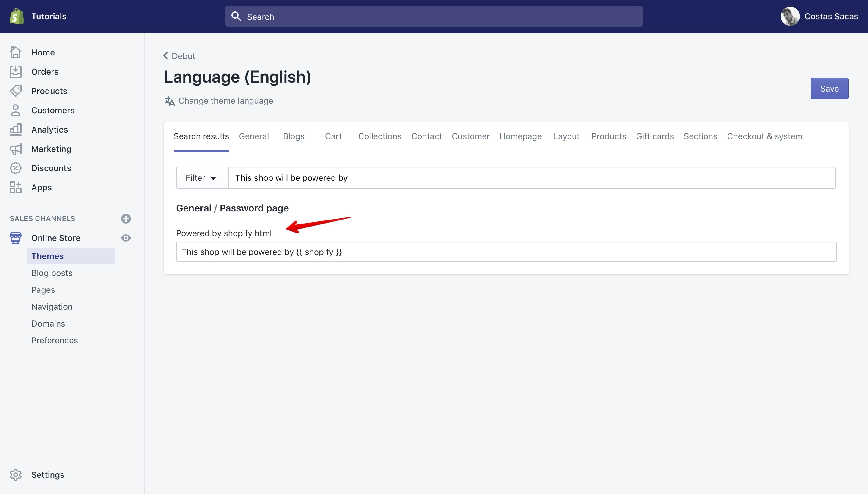
Task: Open the Products language tab
Action: [609, 136]
